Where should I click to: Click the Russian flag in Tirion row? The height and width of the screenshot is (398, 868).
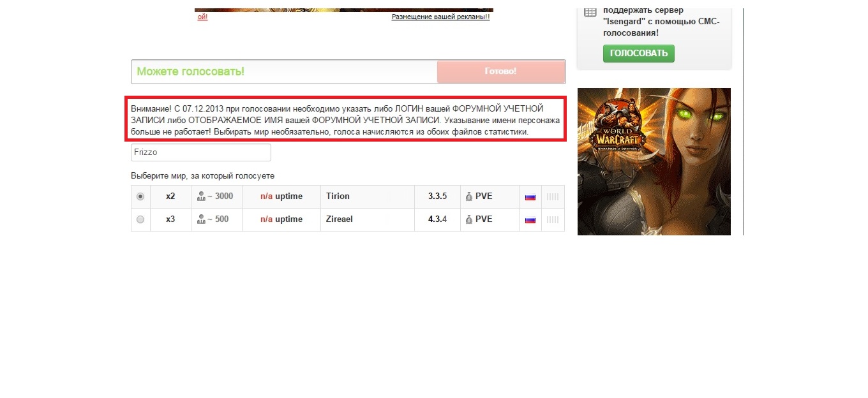pos(530,197)
